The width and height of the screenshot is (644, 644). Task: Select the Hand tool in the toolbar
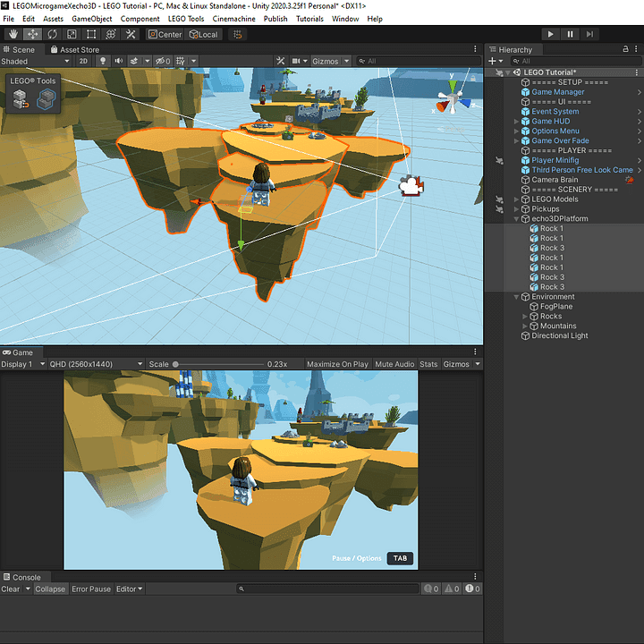(13, 34)
